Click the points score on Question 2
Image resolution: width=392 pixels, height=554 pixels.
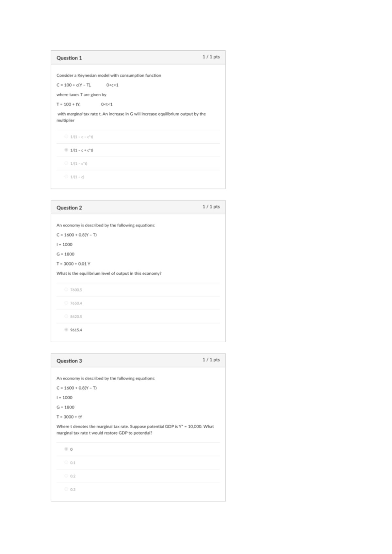point(211,207)
